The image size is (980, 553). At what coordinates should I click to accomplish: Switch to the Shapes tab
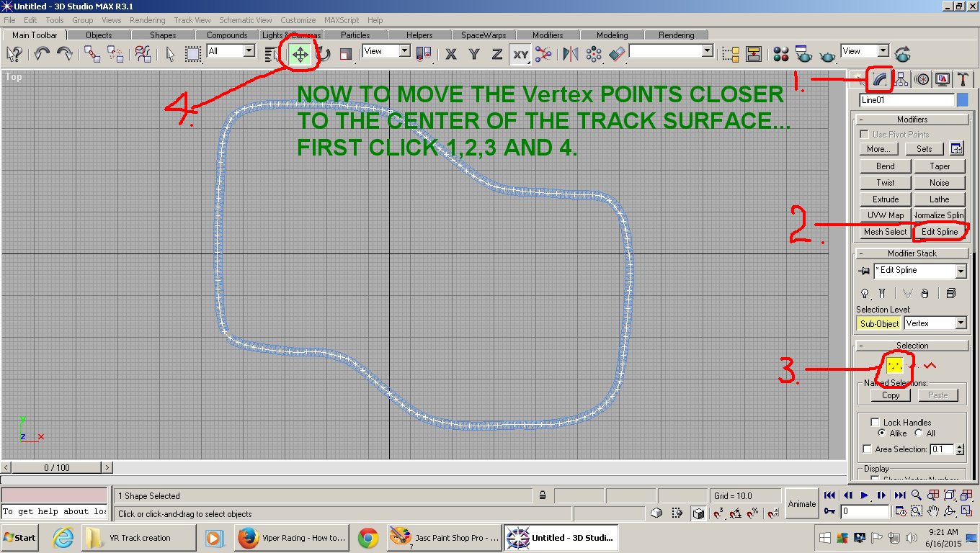click(163, 35)
